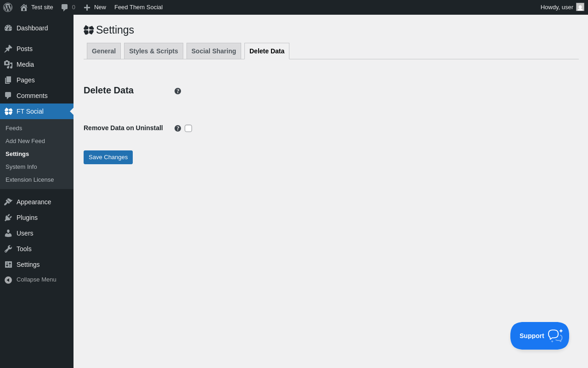Viewport: 588px width, 368px height.
Task: Open the comments bubble icon in admin bar
Action: tap(65, 7)
